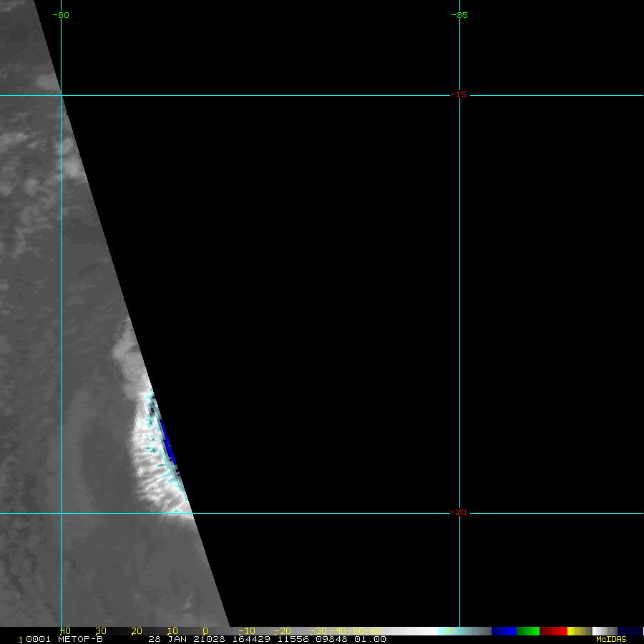Image resolution: width=644 pixels, height=644 pixels.
Task: Select the blue segment of the color bar
Action: (x=504, y=631)
